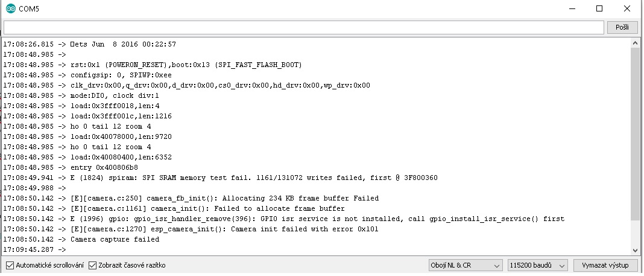This screenshot has height=276, width=644.
Task: Click the scrollbar up arrow in the output
Action: (x=634, y=43)
